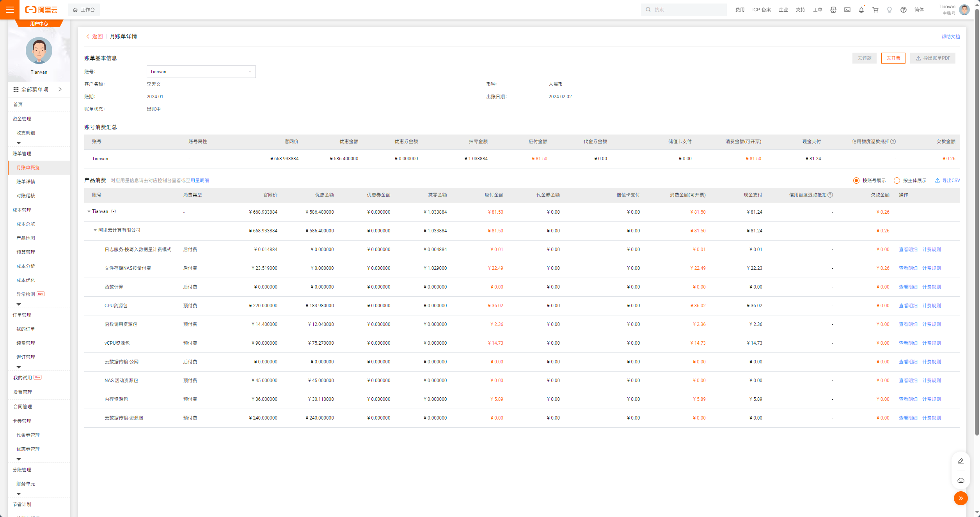The height and width of the screenshot is (517, 980).
Task: Collapse the 分账管理 section arrow
Action: tap(19, 494)
